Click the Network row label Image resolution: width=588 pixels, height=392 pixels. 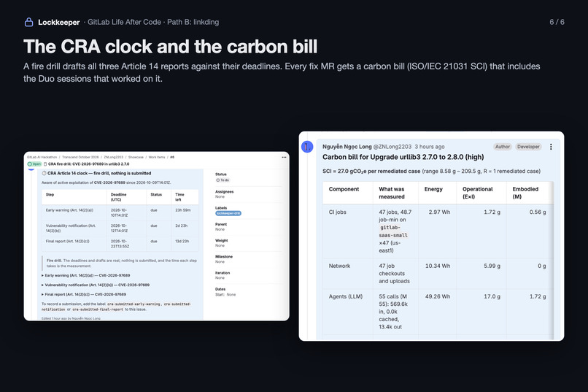pyautogui.click(x=339, y=266)
